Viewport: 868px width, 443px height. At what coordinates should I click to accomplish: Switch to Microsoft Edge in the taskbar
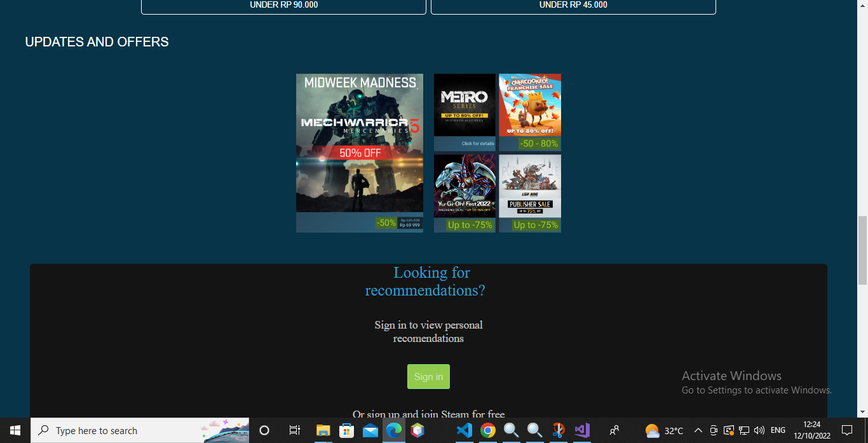(x=394, y=430)
